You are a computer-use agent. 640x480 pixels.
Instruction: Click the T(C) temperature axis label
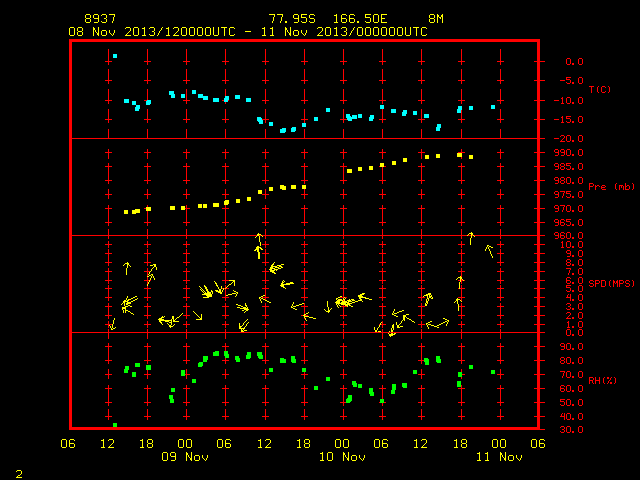click(x=600, y=89)
